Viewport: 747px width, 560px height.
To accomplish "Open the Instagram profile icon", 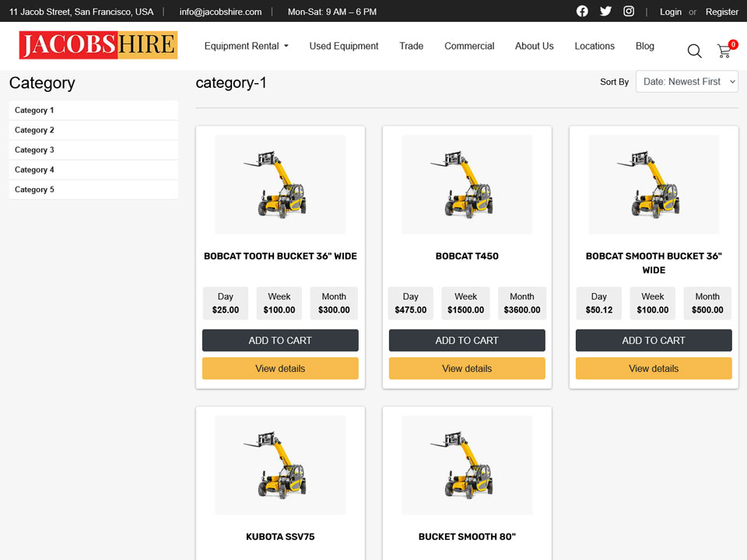I will pyautogui.click(x=628, y=12).
